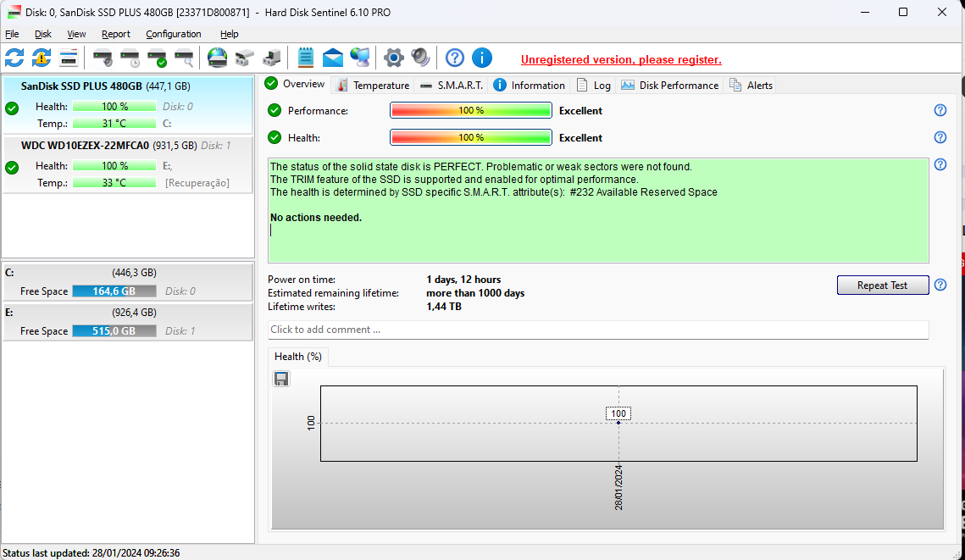The width and height of the screenshot is (965, 560).
Task: Click the disk with green checkmark icon
Action: (157, 58)
